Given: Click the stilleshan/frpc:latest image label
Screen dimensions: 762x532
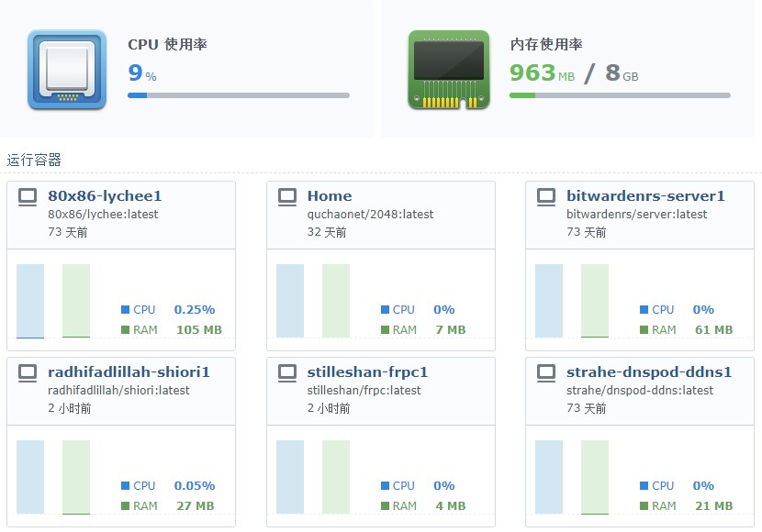Looking at the screenshot, I should pos(364,390).
